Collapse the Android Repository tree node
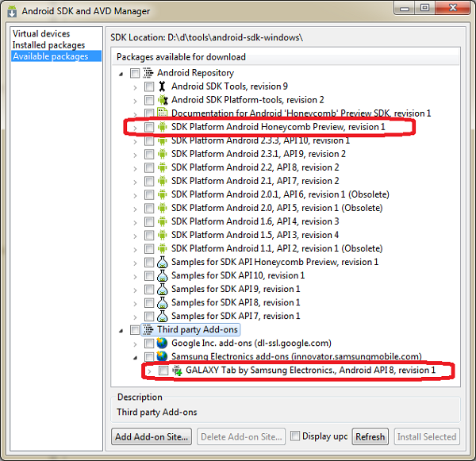The width and height of the screenshot is (476, 461). coord(121,74)
